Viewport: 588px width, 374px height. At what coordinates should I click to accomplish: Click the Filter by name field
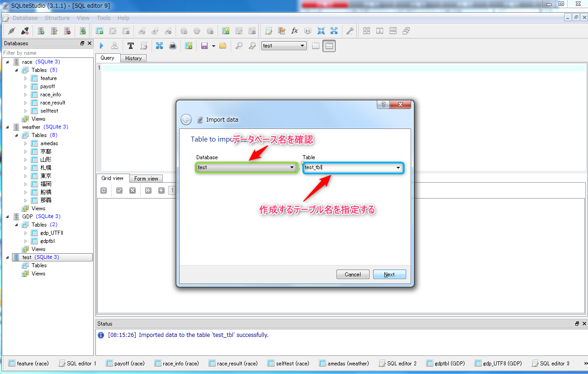pyautogui.click(x=47, y=53)
